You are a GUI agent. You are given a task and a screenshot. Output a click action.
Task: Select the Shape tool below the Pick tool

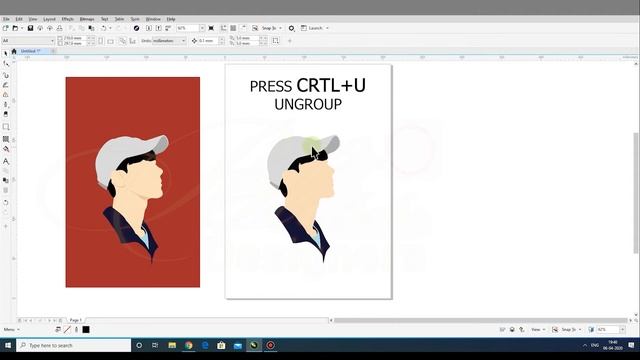[x=6, y=64]
